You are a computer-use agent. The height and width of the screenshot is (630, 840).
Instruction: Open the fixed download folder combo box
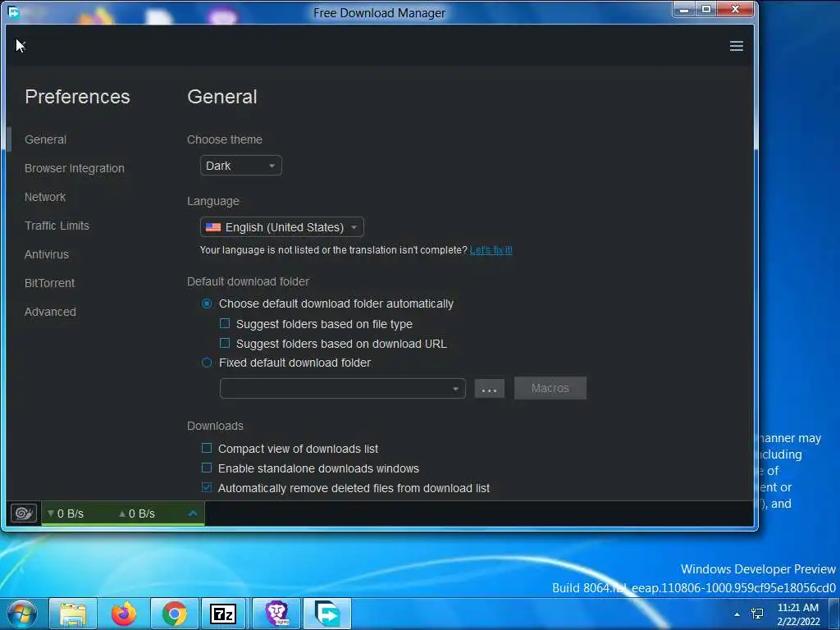pyautogui.click(x=342, y=388)
